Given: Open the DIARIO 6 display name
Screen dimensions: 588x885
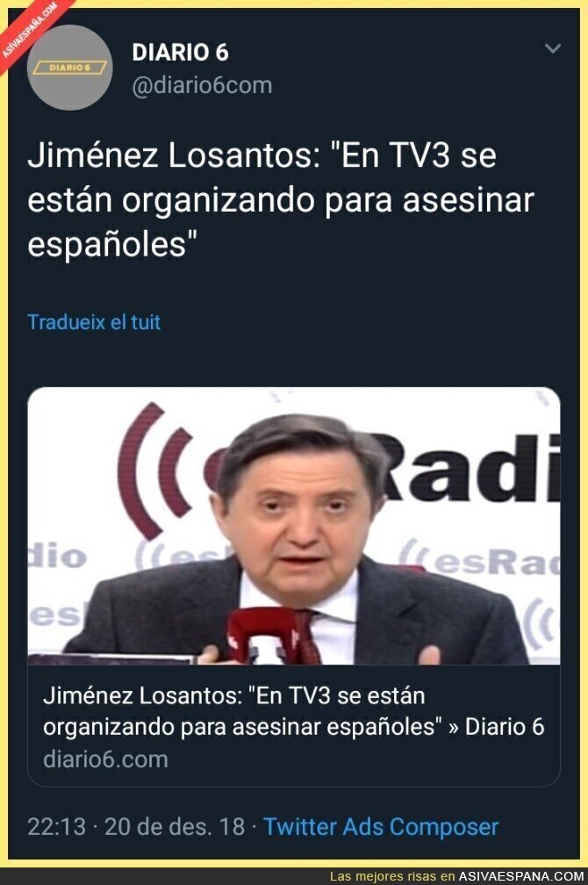Looking at the screenshot, I should click(x=181, y=53).
